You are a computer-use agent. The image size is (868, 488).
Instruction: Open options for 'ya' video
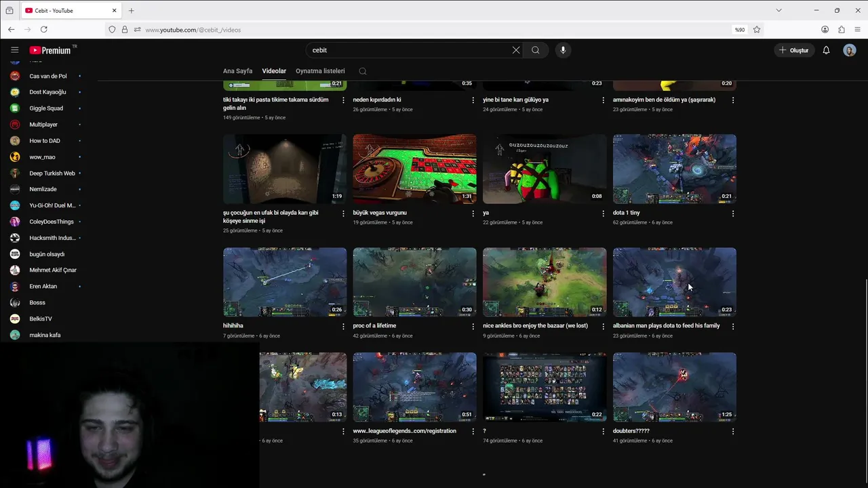[604, 213]
